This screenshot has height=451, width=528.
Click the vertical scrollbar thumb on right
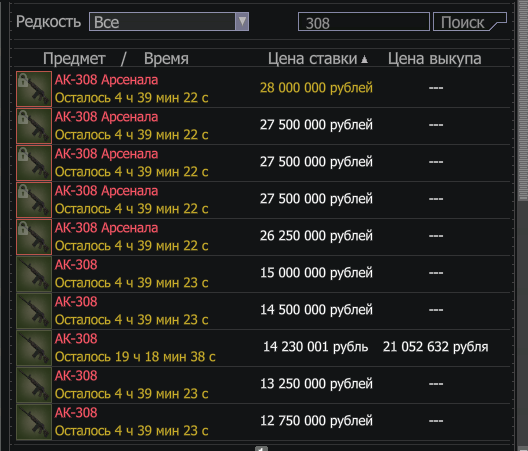pyautogui.click(x=523, y=101)
